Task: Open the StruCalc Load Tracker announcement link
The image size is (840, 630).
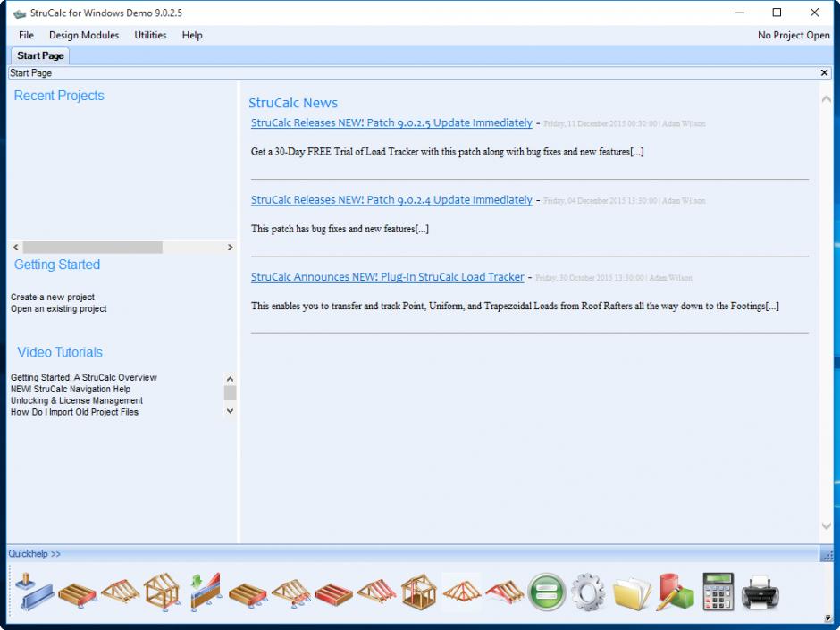Action: coord(387,277)
